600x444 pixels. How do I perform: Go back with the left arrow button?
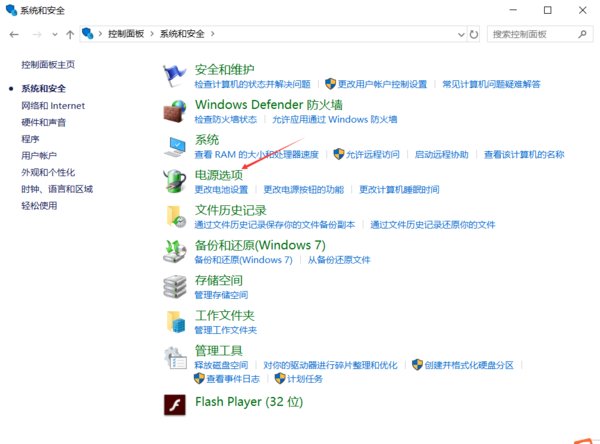tap(14, 34)
